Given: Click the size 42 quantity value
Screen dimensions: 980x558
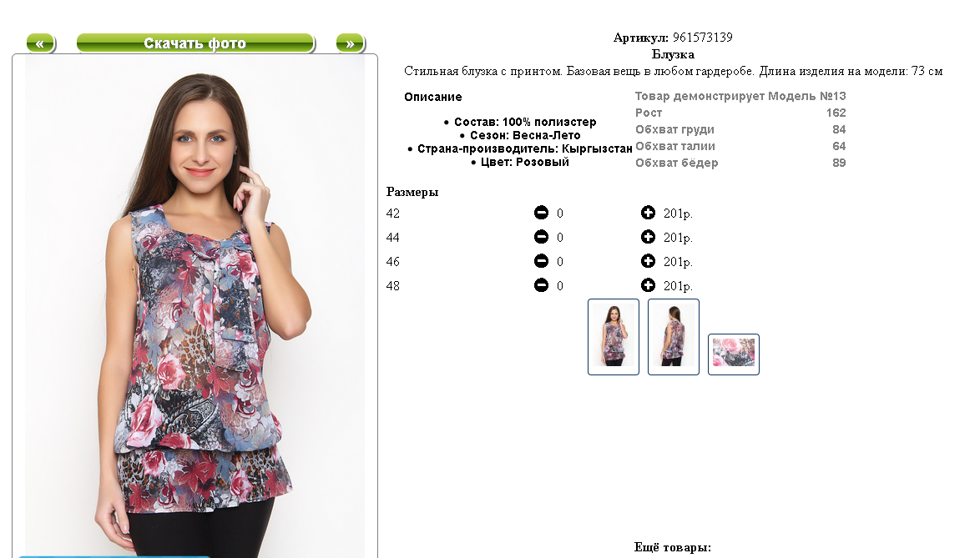Looking at the screenshot, I should click(560, 214).
